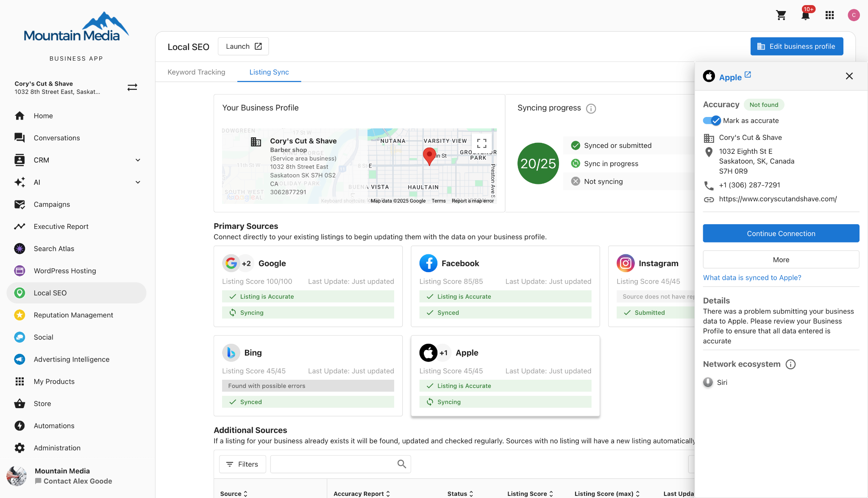
Task: Click the Syncing progress info icon
Action: point(591,109)
